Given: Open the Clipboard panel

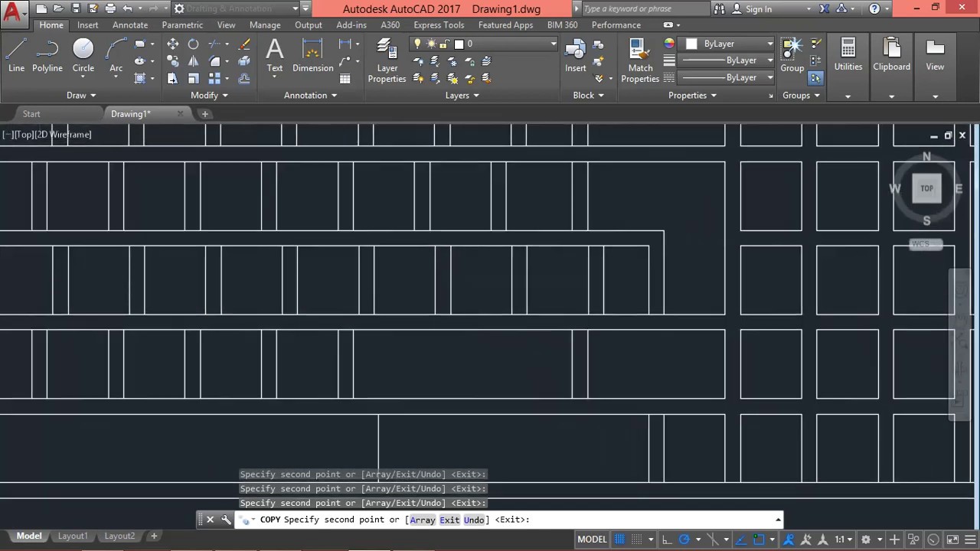Looking at the screenshot, I should tap(891, 55).
